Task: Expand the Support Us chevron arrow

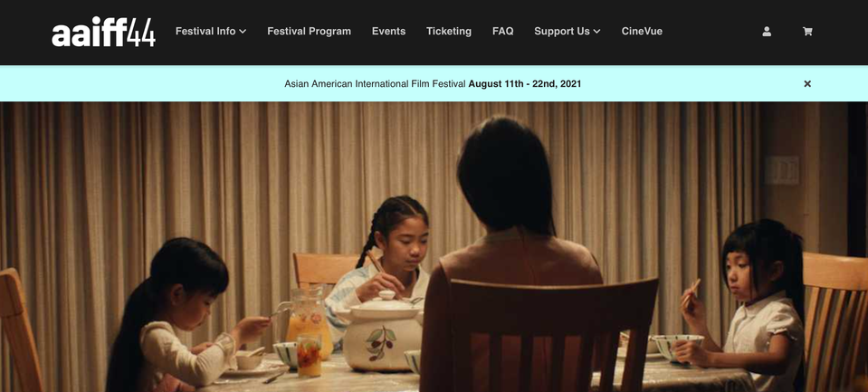Action: click(x=596, y=32)
